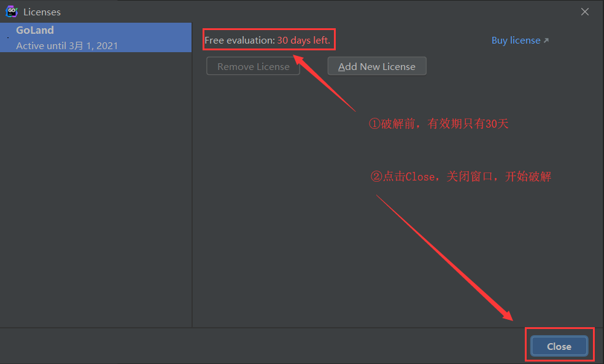This screenshot has width=604, height=364.
Task: Click the red outline around Free evaluation
Action: tap(269, 30)
